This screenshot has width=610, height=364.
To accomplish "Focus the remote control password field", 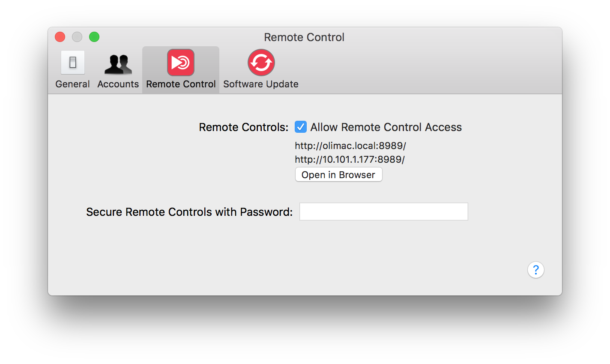I will click(384, 212).
